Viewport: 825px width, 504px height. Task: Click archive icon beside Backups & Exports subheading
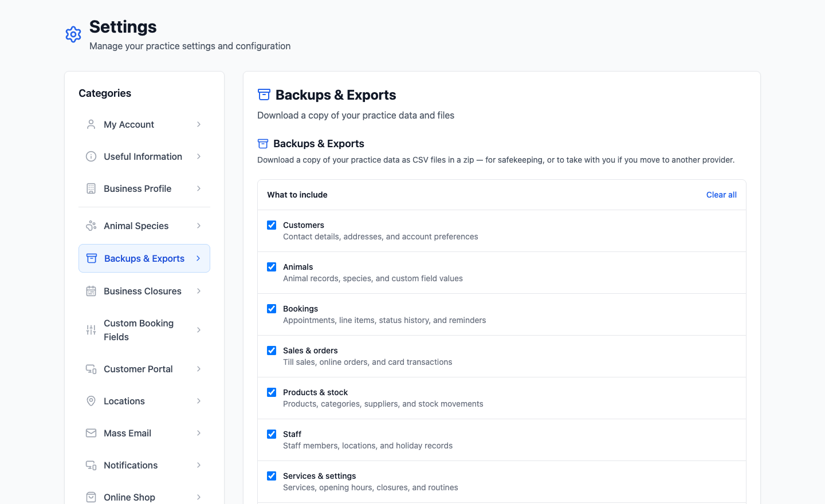pos(263,144)
